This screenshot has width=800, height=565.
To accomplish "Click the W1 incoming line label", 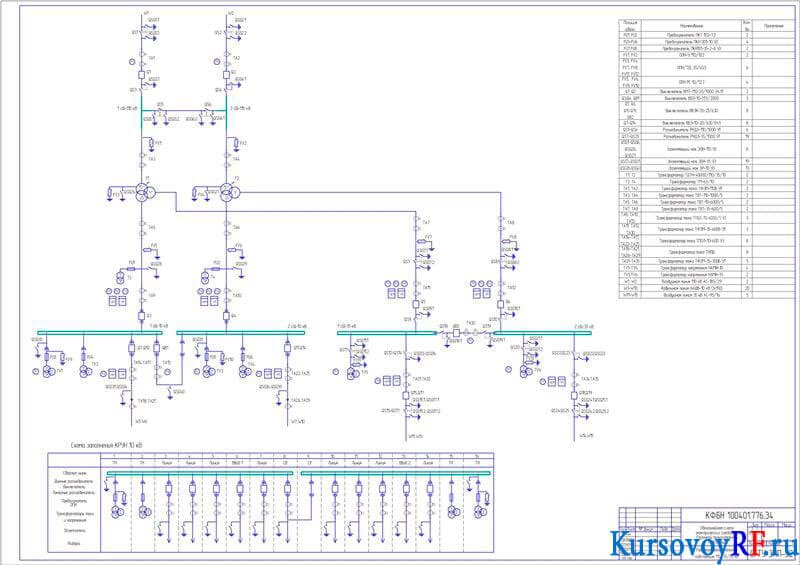I will 146,12.
